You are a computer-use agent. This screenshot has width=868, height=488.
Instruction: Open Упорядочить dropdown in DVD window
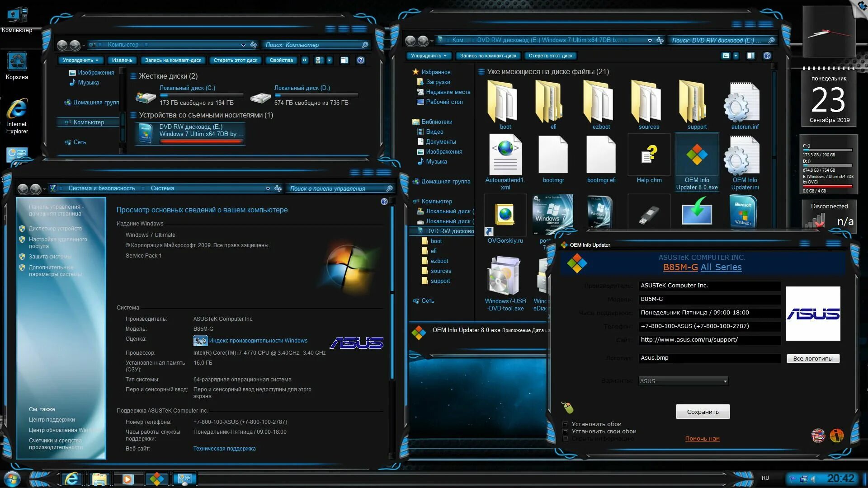429,56
